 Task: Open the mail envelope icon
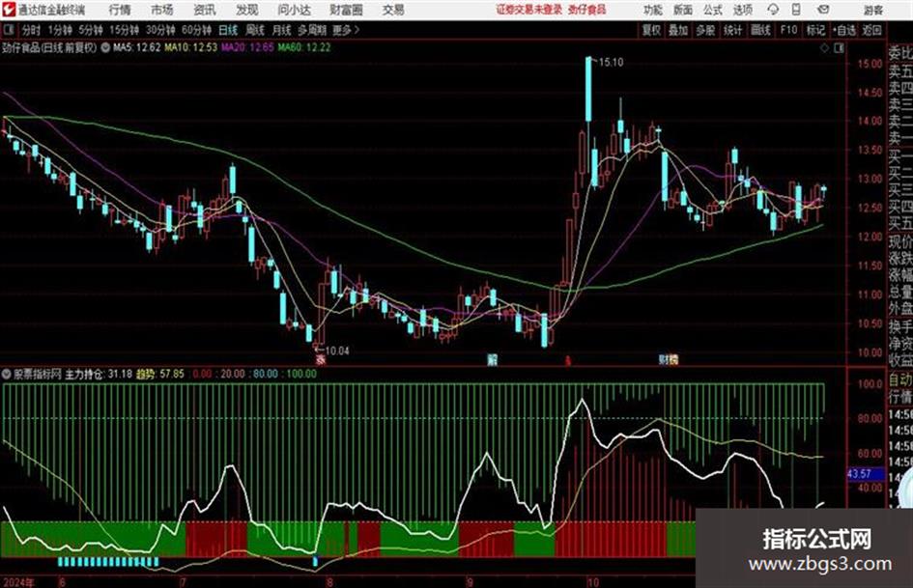tap(823, 10)
